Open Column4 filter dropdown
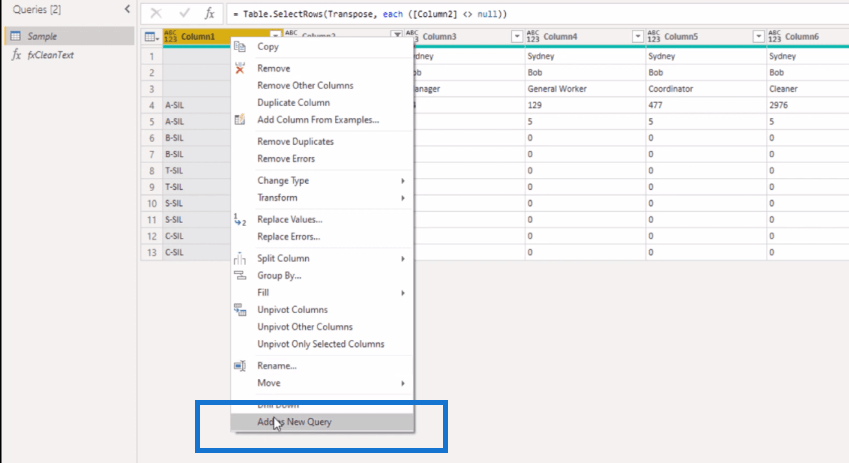This screenshot has height=463, width=849. 637,36
